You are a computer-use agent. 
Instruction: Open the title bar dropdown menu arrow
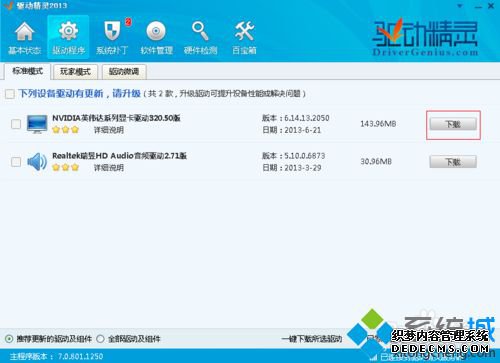(x=460, y=6)
